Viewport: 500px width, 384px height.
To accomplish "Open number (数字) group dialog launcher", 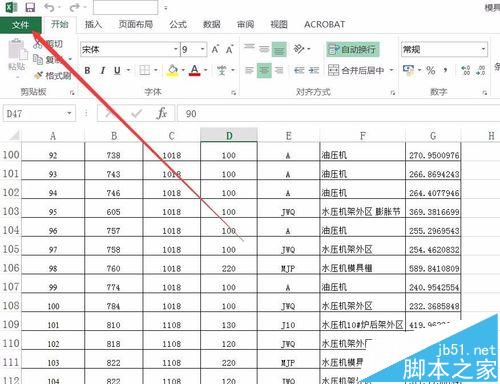I will 485,93.
